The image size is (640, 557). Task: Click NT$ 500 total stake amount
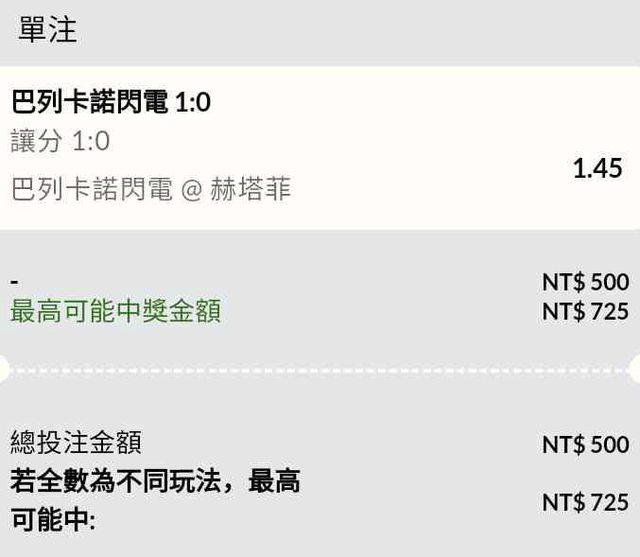585,444
